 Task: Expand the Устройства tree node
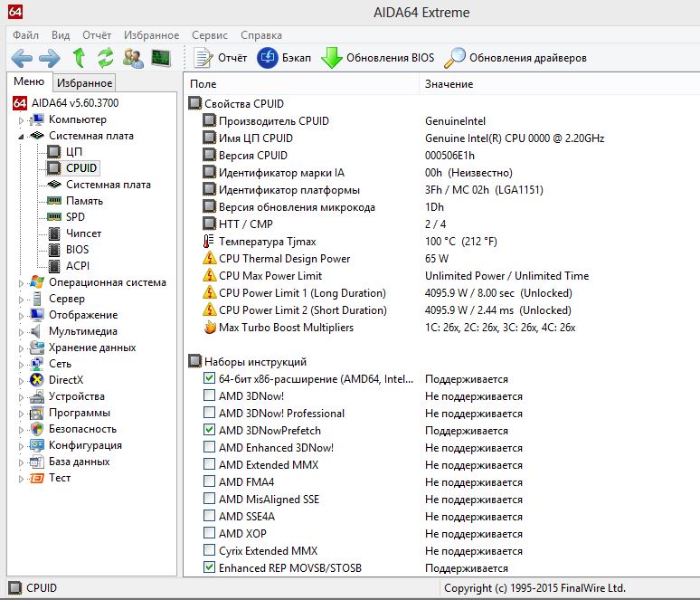click(x=21, y=397)
